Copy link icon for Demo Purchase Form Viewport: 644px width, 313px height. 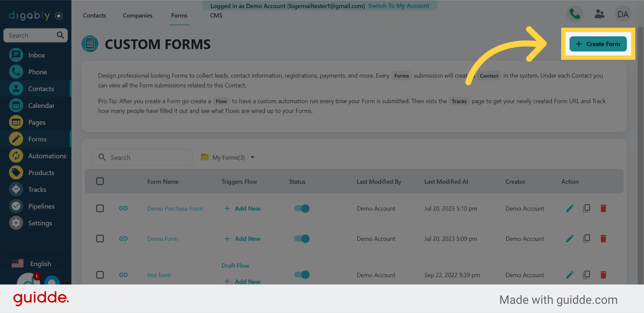(x=123, y=209)
